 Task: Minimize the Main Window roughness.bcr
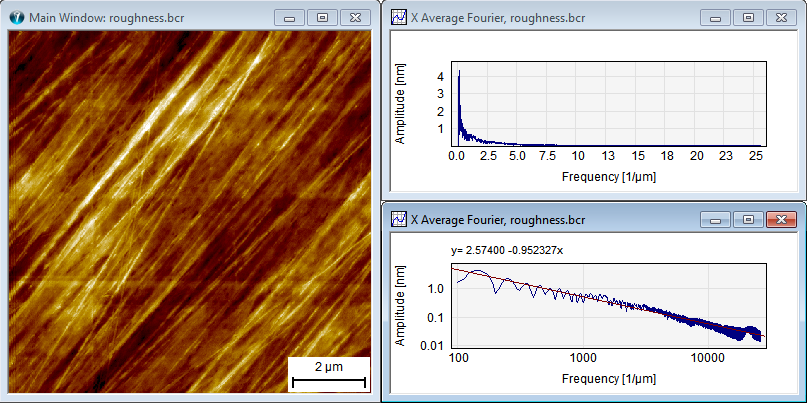point(290,17)
